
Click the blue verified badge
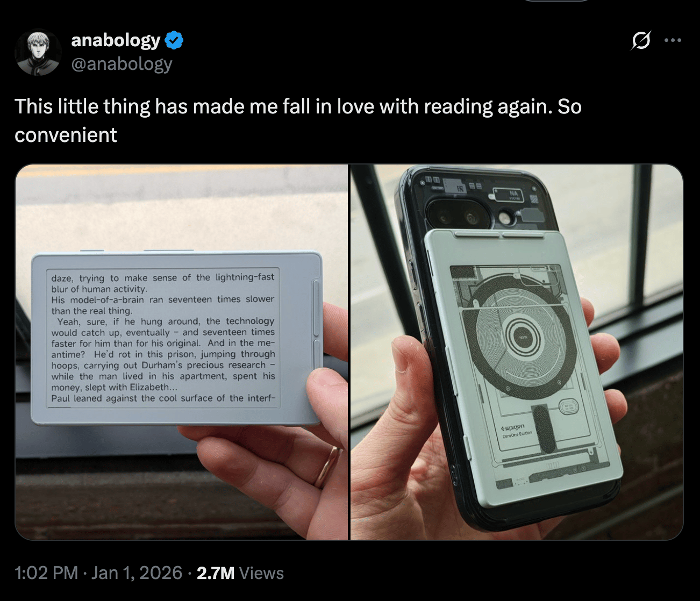click(x=174, y=40)
